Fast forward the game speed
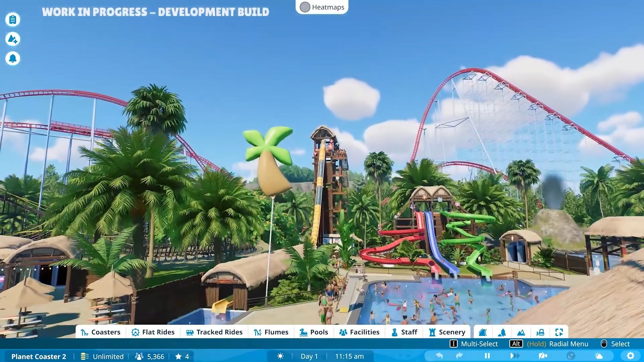This screenshot has width=644, height=362. [x=515, y=356]
